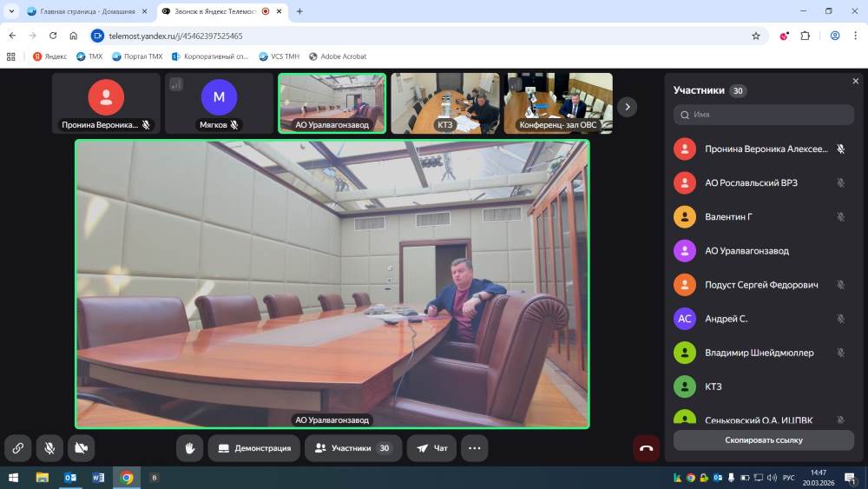Toggle mic icon beside Пронина Вероника in list

840,149
